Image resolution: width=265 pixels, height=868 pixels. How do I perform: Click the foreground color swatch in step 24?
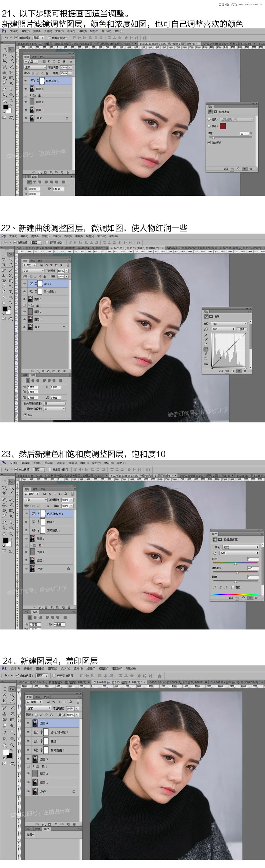6,753
